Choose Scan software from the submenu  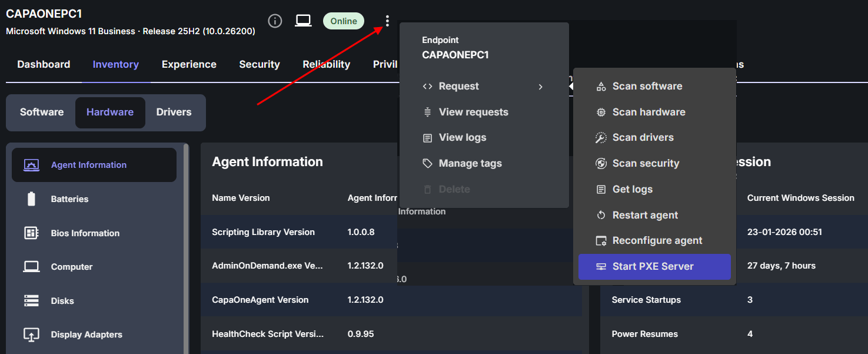pos(654,87)
